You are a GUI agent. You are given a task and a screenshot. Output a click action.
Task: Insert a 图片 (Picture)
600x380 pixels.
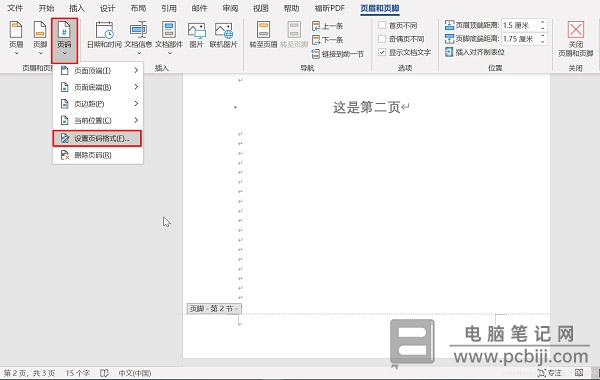pyautogui.click(x=196, y=34)
